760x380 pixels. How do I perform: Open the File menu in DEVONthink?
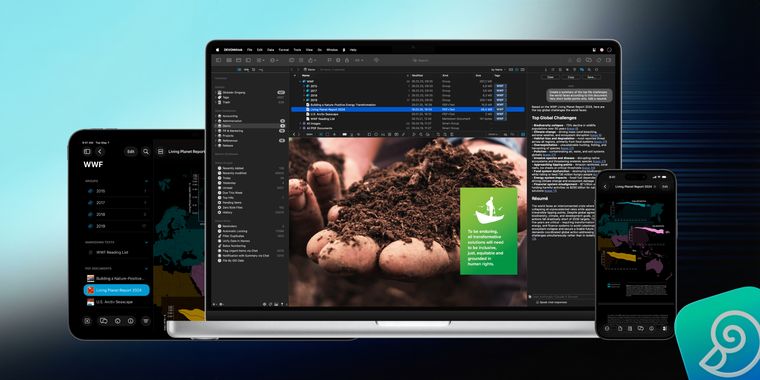coord(250,50)
